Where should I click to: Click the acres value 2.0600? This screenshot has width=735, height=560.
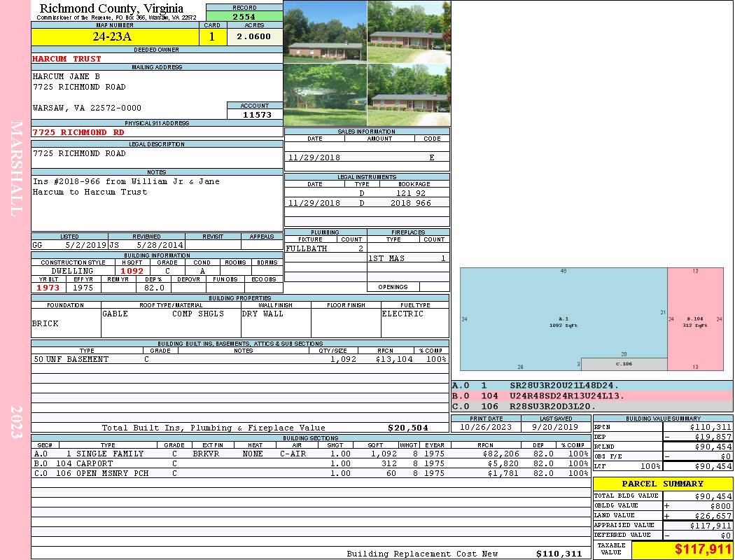point(253,37)
